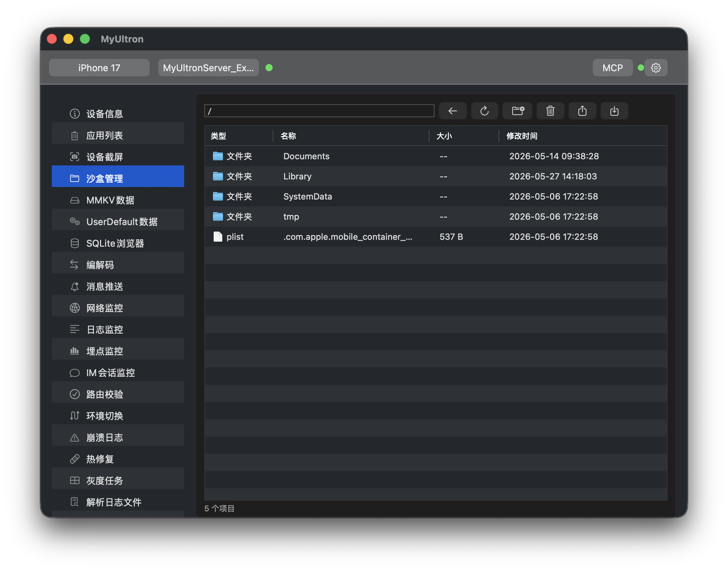Click the back arrow navigation icon
The image size is (728, 571).
(x=452, y=111)
